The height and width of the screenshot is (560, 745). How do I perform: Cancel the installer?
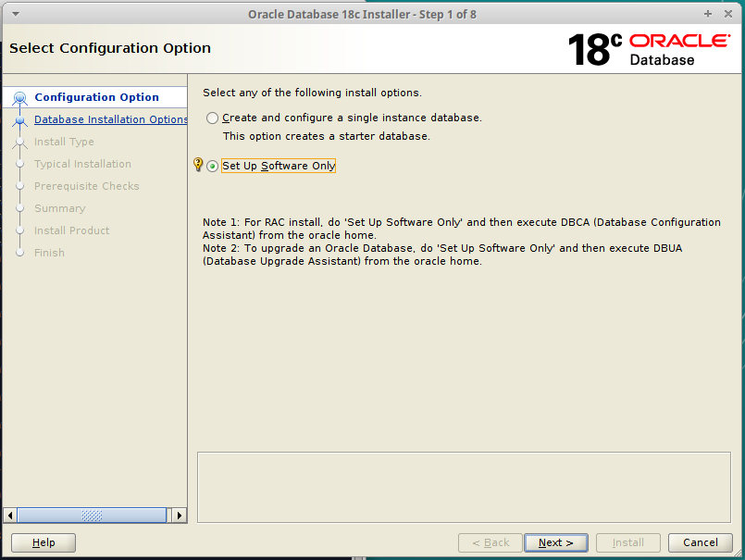coord(701,542)
